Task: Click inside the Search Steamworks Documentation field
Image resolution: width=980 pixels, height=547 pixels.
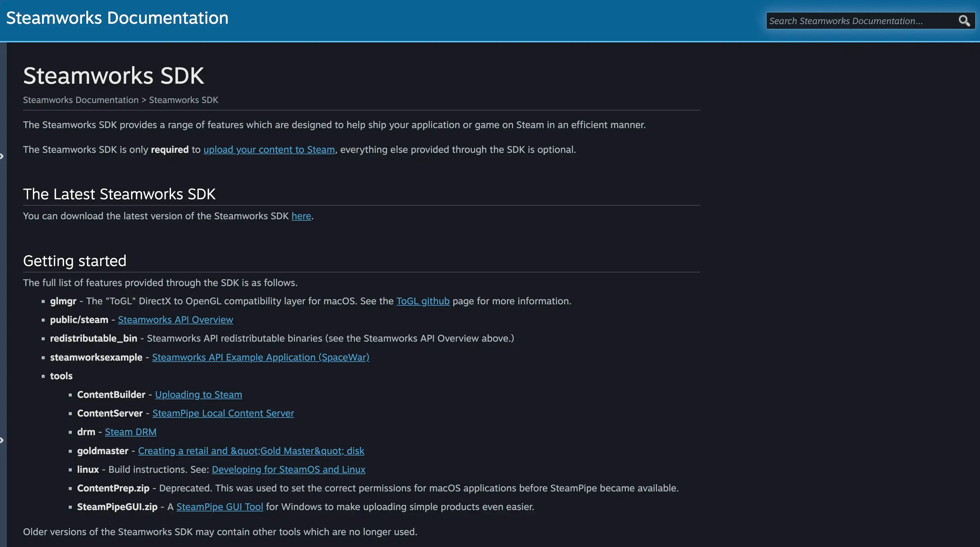Action: click(856, 21)
